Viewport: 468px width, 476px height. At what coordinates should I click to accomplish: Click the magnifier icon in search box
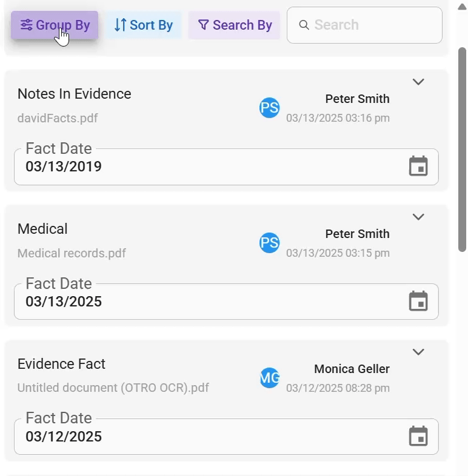(x=304, y=25)
